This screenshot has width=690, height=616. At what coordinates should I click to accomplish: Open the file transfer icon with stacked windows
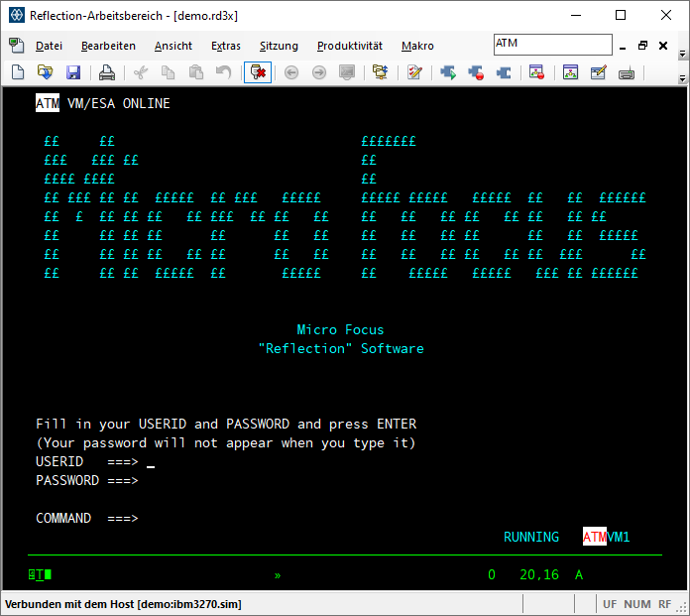click(381, 72)
